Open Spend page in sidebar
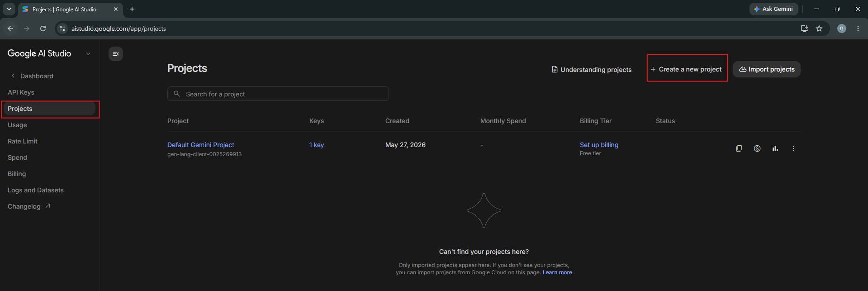The height and width of the screenshot is (291, 868). tap(17, 157)
